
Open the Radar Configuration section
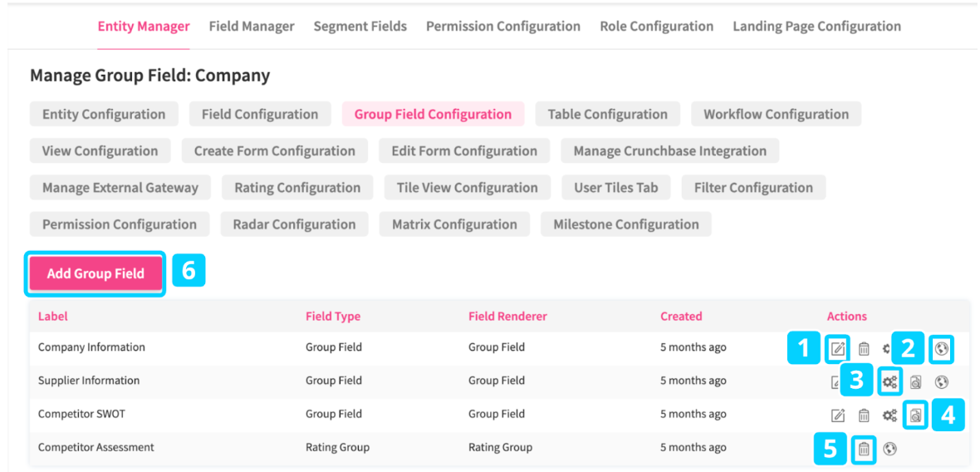click(x=294, y=224)
